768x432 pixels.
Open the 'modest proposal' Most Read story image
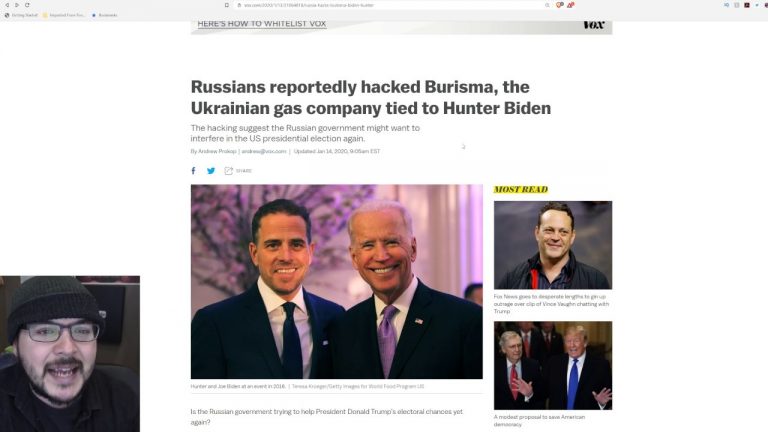point(552,365)
